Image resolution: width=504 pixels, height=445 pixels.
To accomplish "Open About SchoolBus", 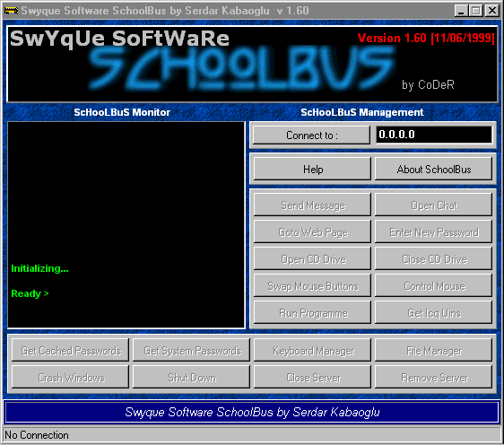I will [434, 169].
